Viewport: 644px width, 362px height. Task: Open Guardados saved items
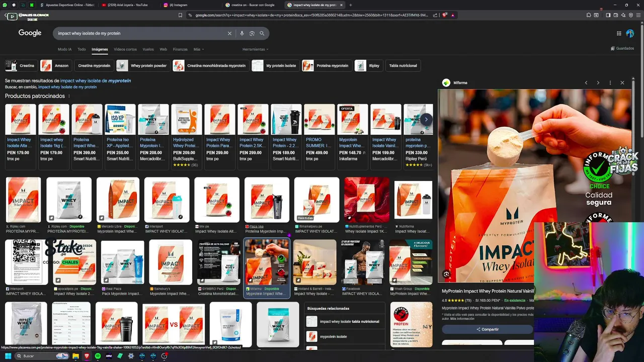point(622,49)
